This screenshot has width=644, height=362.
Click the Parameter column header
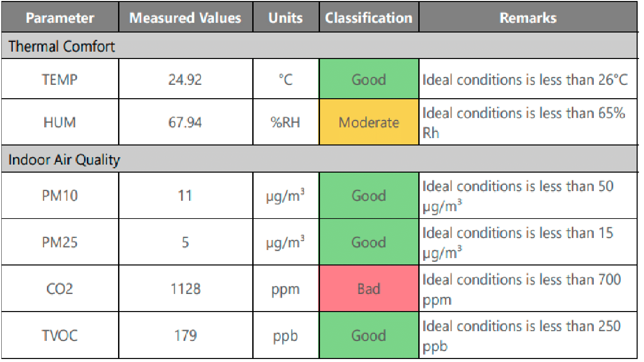click(x=60, y=18)
